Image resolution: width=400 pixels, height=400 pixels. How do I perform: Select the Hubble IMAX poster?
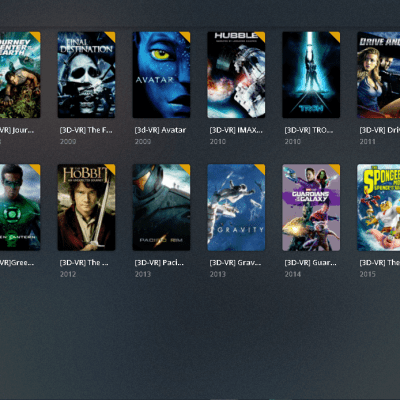point(236,75)
